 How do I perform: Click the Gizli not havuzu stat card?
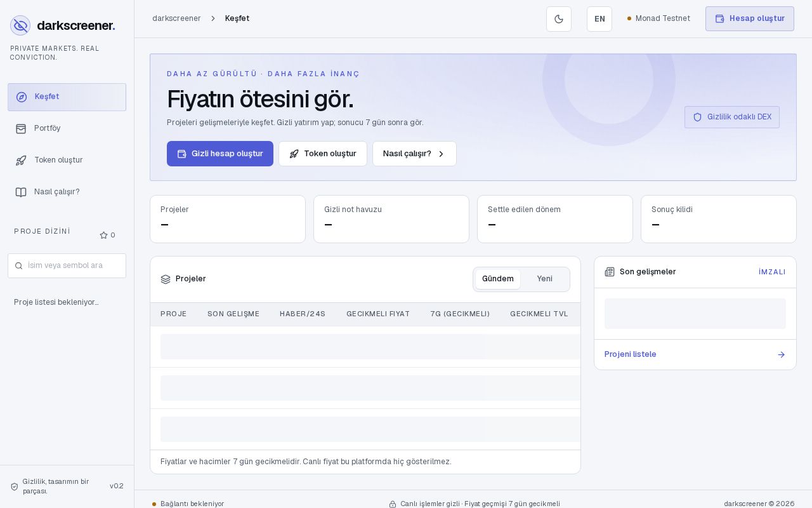391,219
